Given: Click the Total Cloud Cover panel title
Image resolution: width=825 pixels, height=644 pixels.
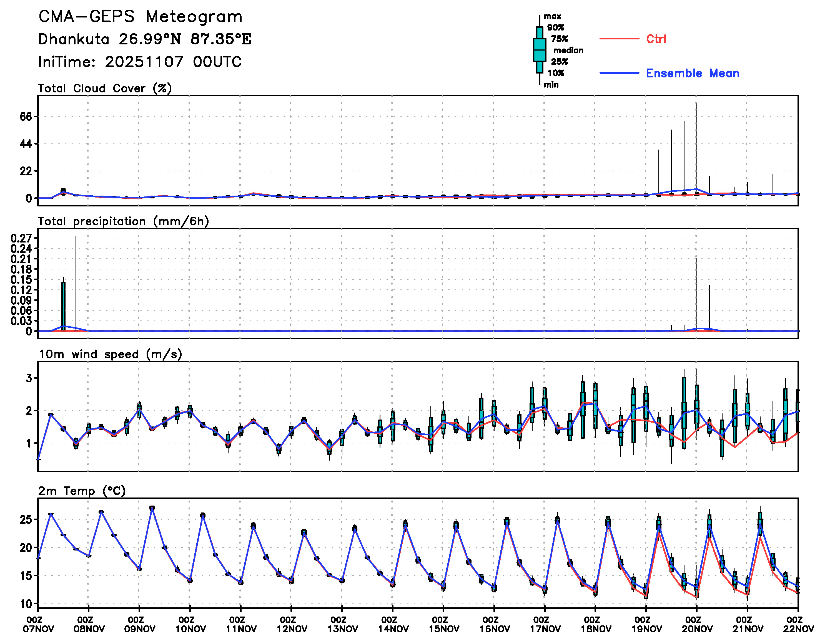Looking at the screenshot, I should (x=105, y=88).
